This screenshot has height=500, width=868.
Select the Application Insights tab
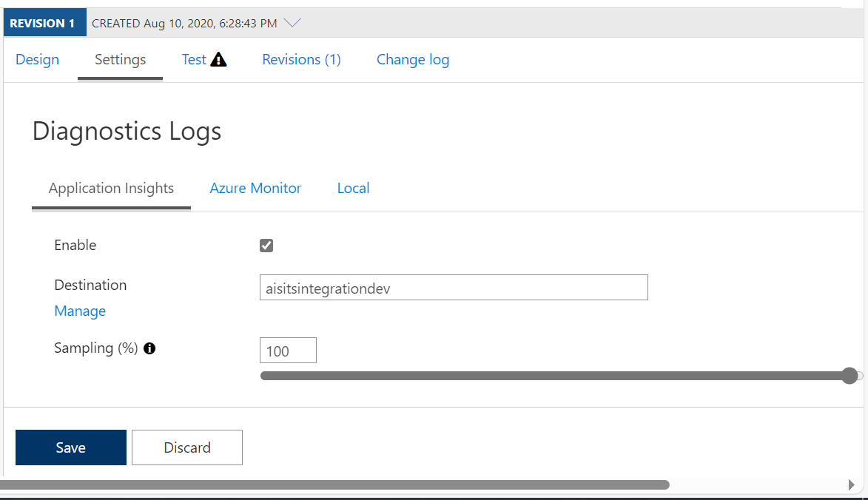(111, 188)
